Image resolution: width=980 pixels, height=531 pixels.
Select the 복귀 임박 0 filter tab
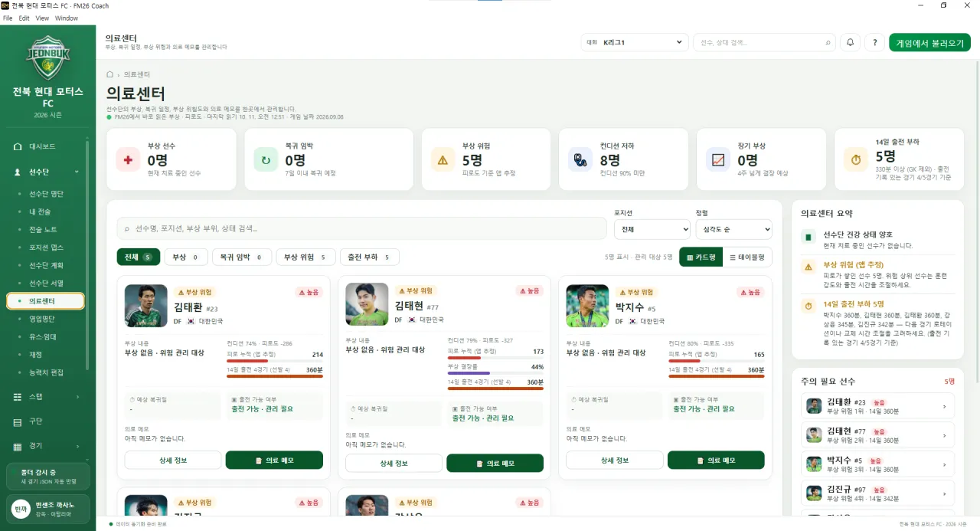241,257
